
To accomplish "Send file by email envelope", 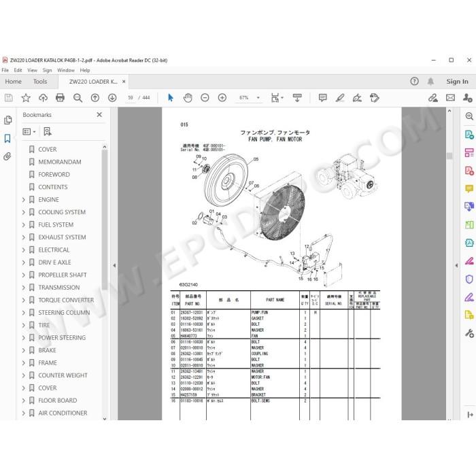I will click(x=450, y=98).
